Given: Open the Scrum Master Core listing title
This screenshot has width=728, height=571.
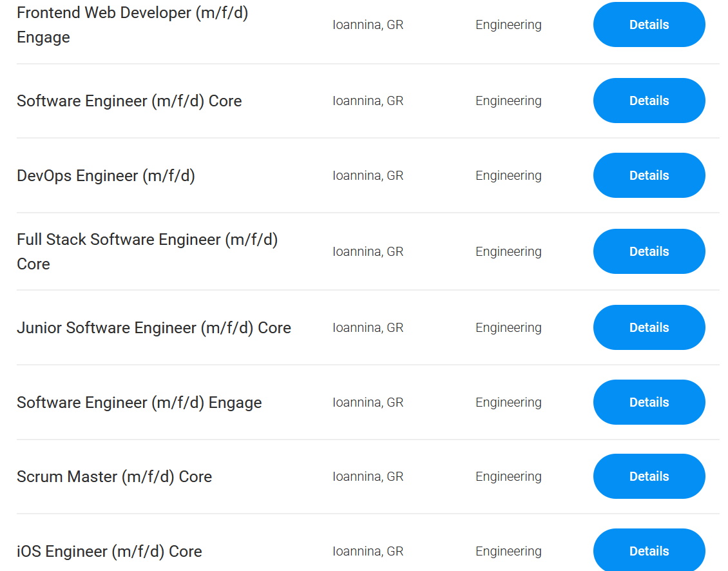Looking at the screenshot, I should [x=114, y=477].
